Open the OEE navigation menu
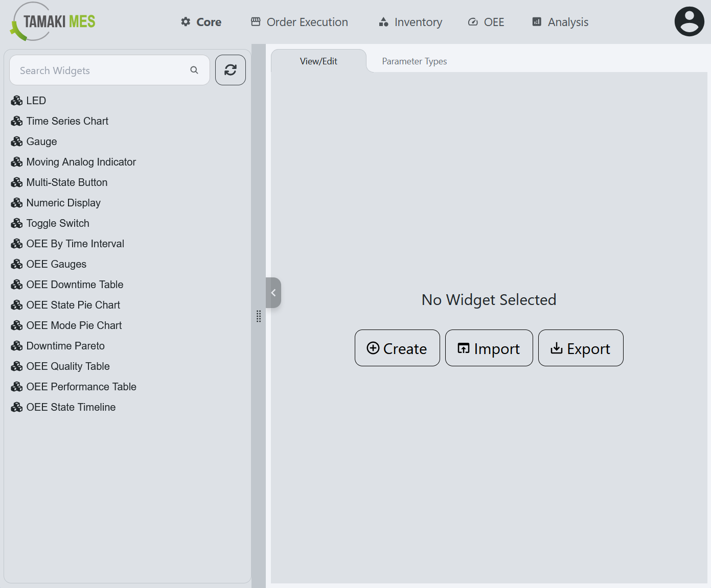Viewport: 711px width, 588px height. 486,22
